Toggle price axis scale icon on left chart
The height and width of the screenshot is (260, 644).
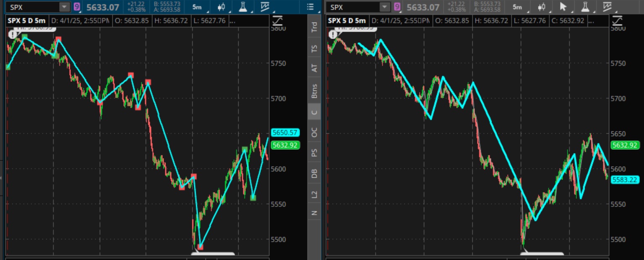(277, 21)
